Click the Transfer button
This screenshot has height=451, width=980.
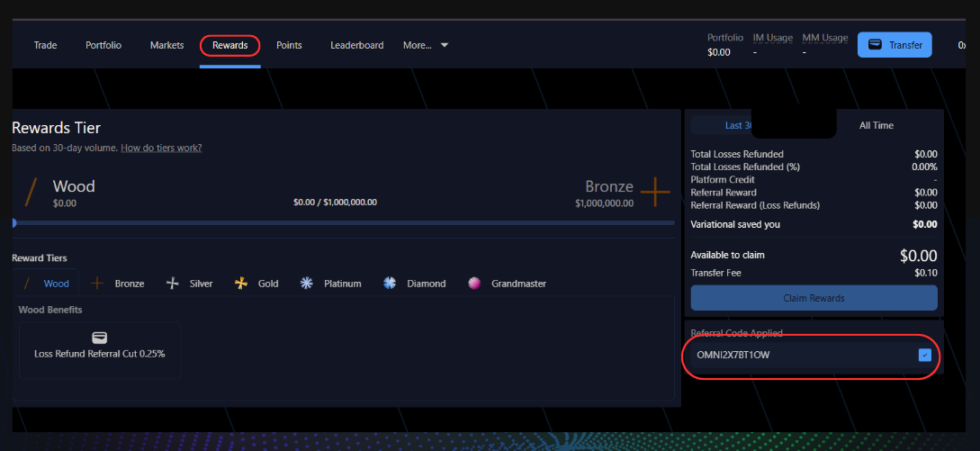pos(895,45)
